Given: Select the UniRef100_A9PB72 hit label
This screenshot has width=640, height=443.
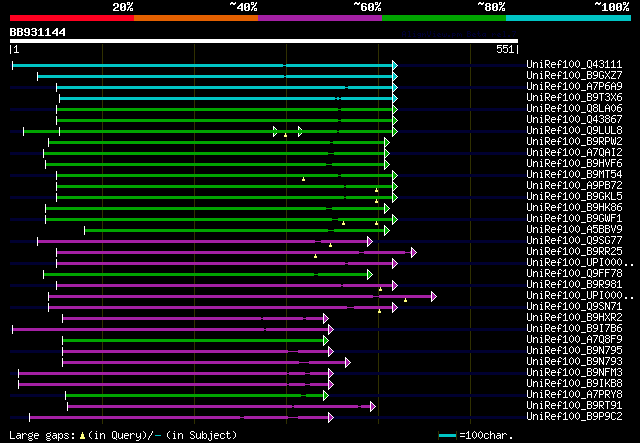Looking at the screenshot, I should point(574,186).
